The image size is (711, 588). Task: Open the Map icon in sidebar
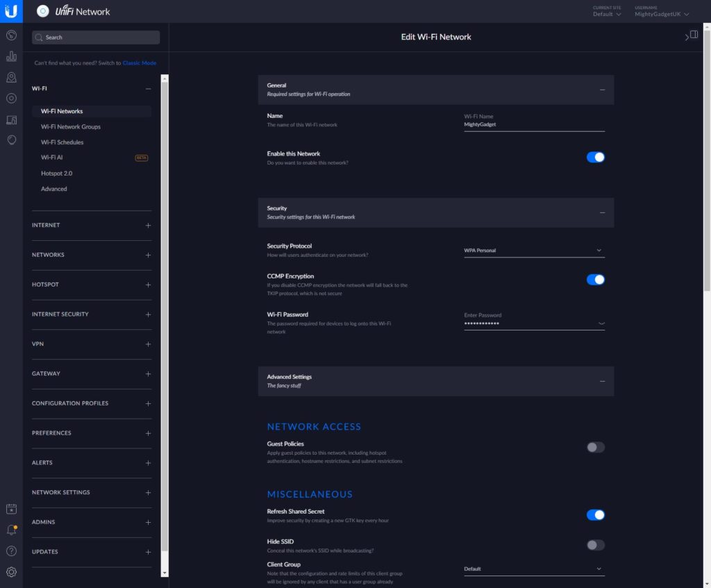tap(11, 77)
